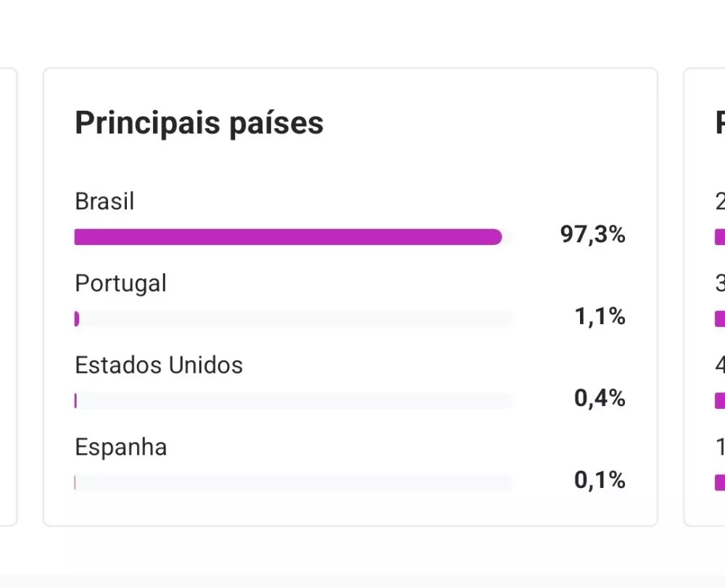Click the Principais países card heading
The width and height of the screenshot is (725, 588).
click(x=199, y=123)
